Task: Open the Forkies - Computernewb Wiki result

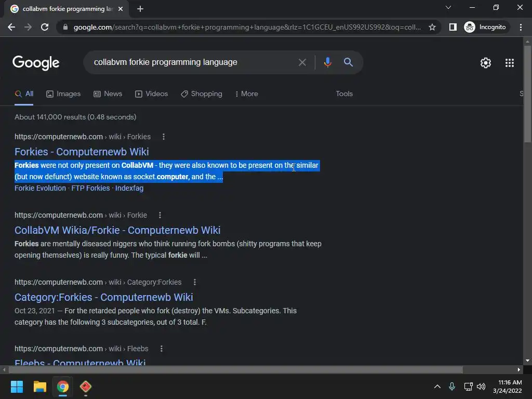Action: point(82,152)
